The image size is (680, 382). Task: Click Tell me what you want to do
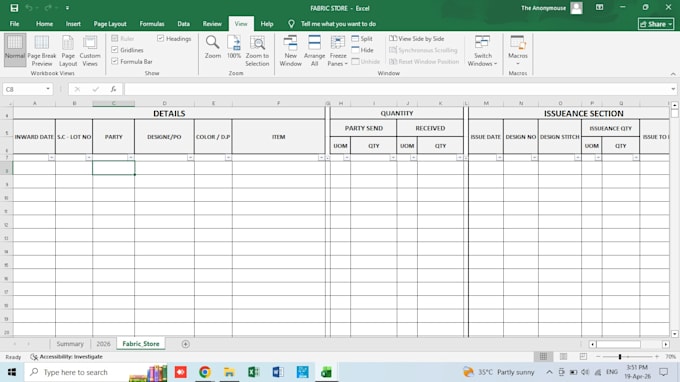(338, 24)
